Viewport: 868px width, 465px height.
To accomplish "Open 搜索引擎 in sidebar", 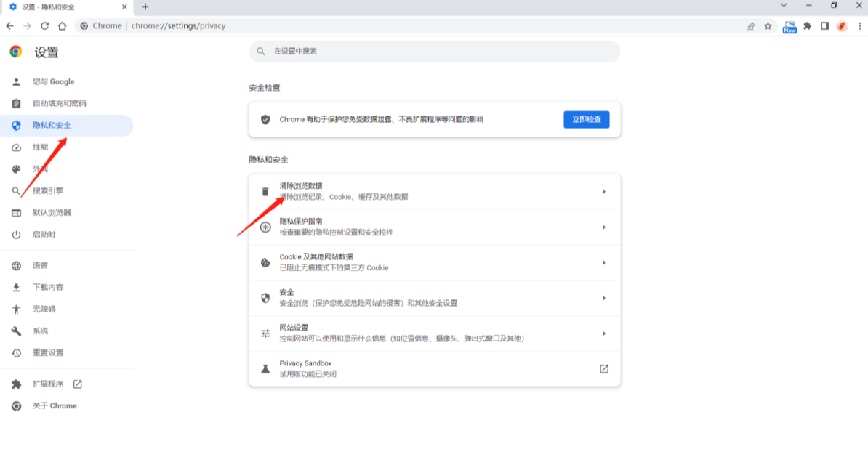I will (x=66, y=191).
